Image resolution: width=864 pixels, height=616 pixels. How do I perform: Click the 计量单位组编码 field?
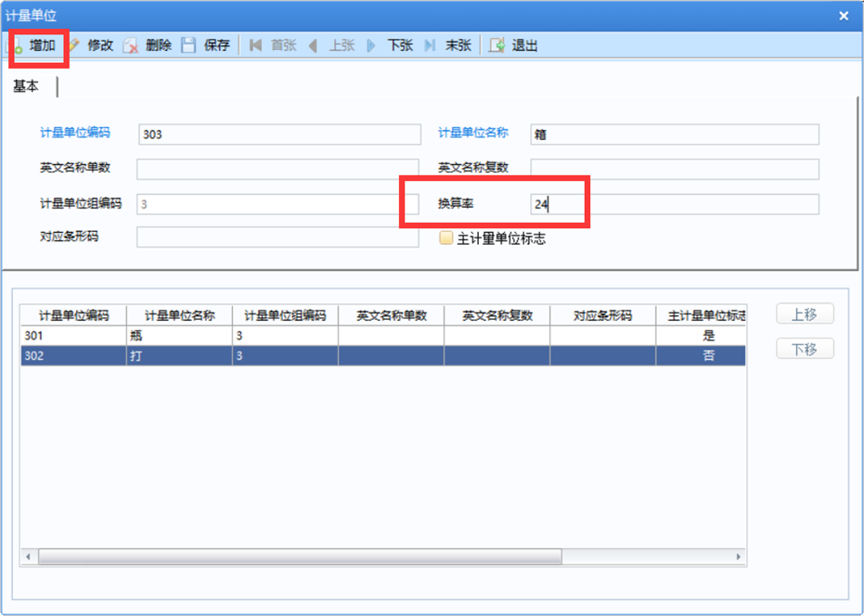277,204
